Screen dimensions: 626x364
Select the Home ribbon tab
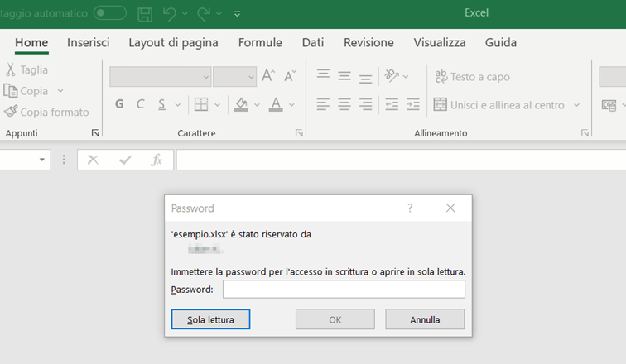pos(31,43)
